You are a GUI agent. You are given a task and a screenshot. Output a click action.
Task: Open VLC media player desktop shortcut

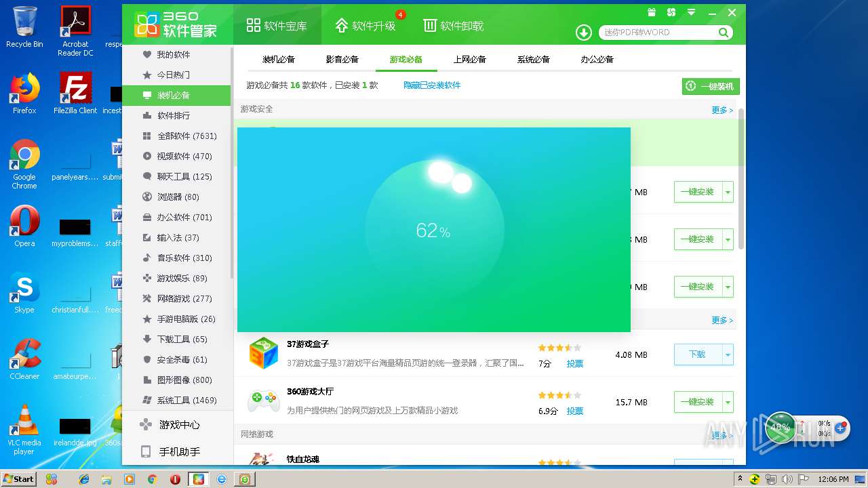[24, 430]
